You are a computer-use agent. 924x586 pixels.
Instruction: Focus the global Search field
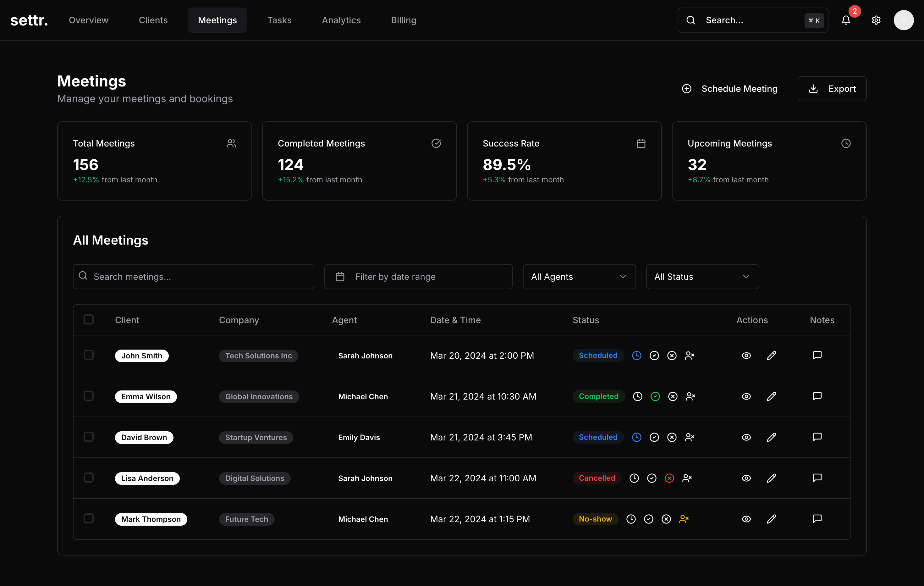[752, 20]
